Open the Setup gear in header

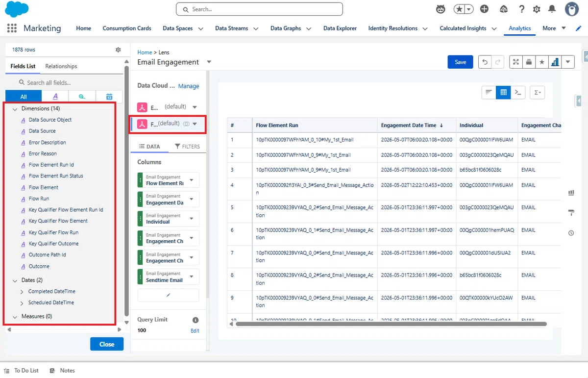537,9
